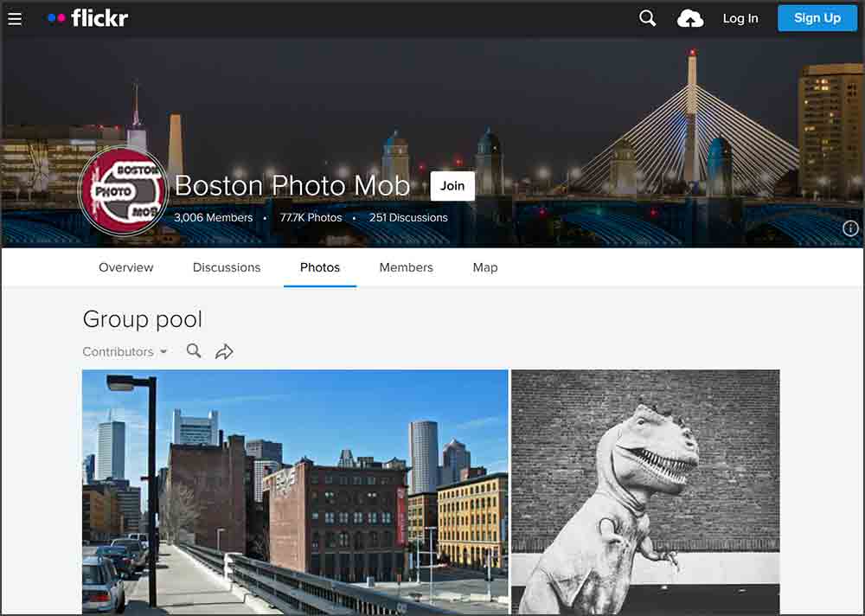The height and width of the screenshot is (616, 865).
Task: Open the Map tab
Action: click(x=485, y=267)
